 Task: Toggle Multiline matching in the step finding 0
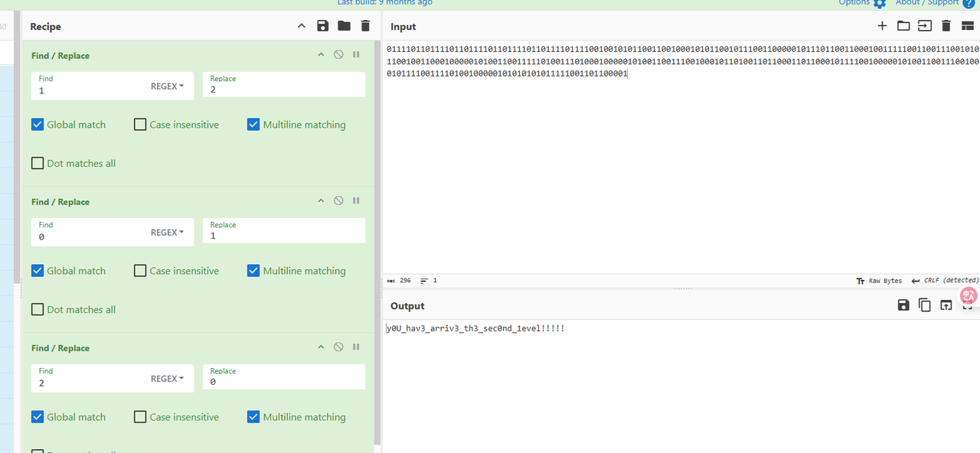[253, 271]
